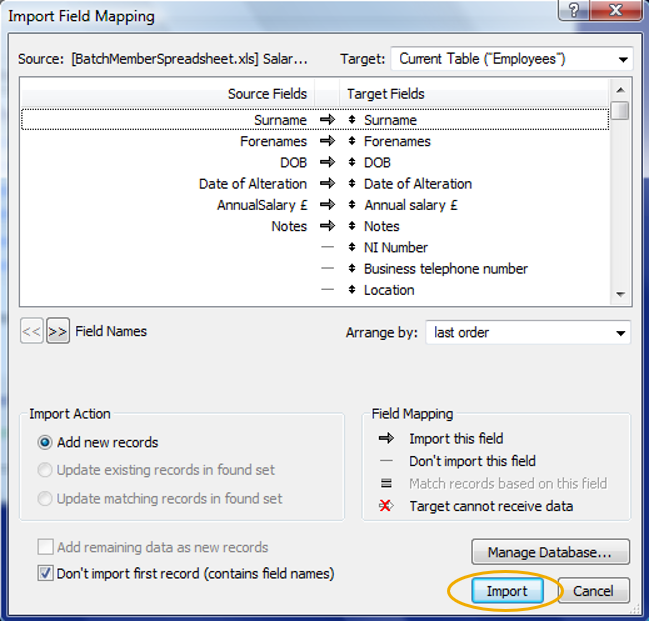Screen dimensions: 653x624
Task: Click the Import button
Action: tap(506, 591)
